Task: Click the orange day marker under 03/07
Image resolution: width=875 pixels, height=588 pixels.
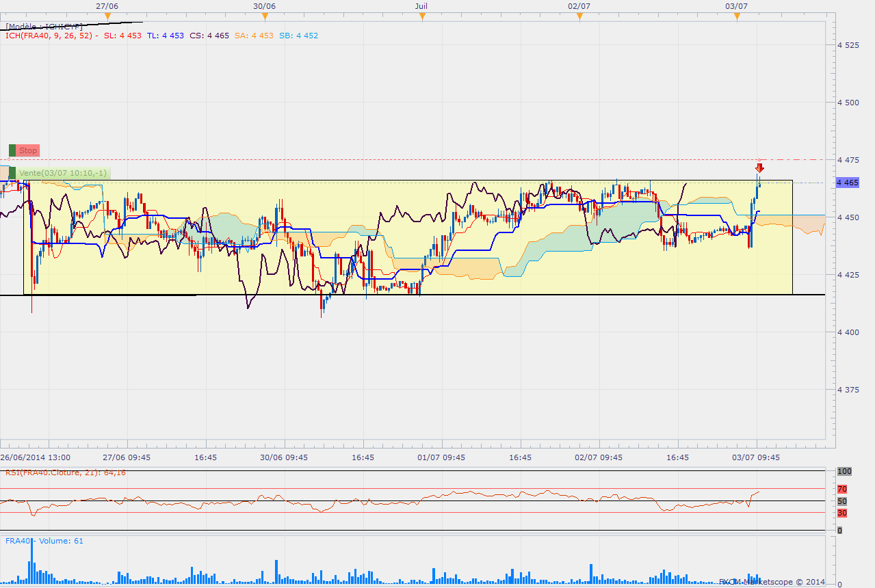Action: pyautogui.click(x=737, y=16)
